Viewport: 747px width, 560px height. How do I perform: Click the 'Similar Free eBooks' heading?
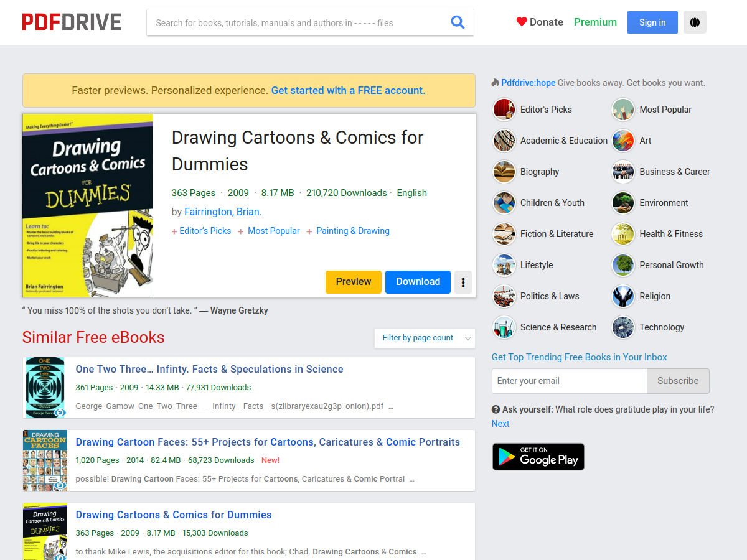click(x=93, y=337)
